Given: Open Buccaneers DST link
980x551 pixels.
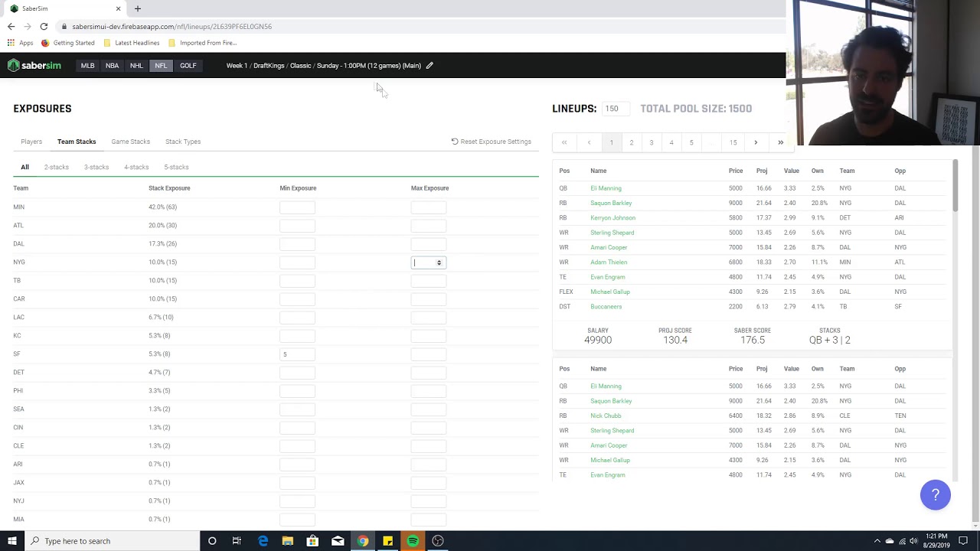Looking at the screenshot, I should pos(606,307).
